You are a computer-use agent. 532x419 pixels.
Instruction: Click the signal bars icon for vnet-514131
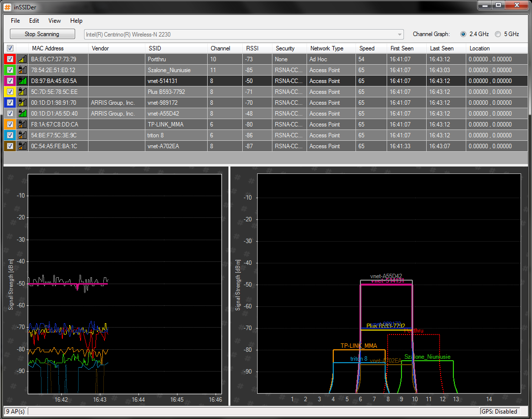(22, 81)
